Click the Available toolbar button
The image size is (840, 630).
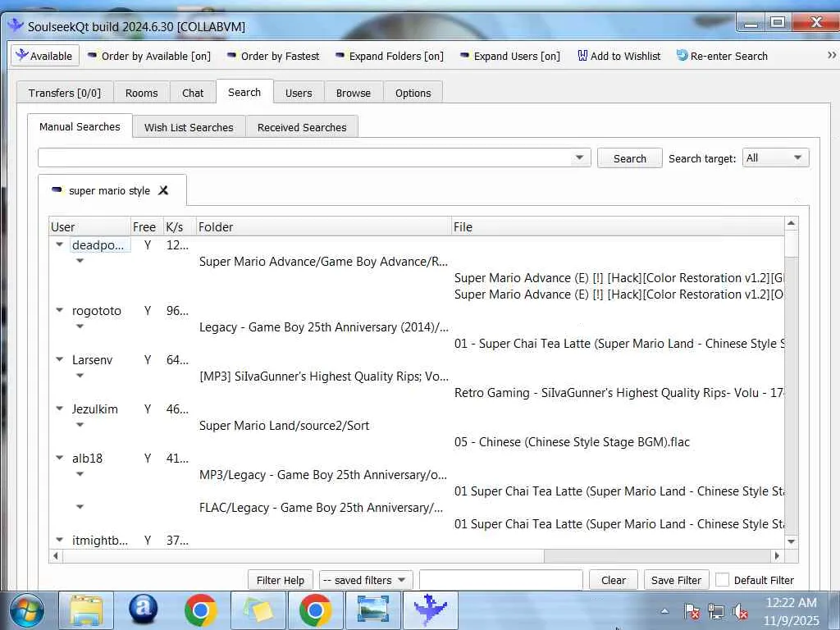[45, 56]
